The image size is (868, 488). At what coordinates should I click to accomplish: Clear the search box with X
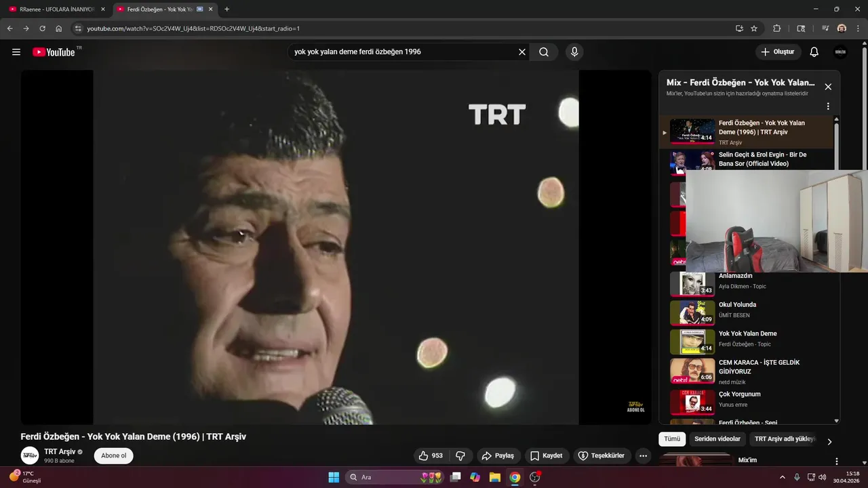tap(522, 52)
